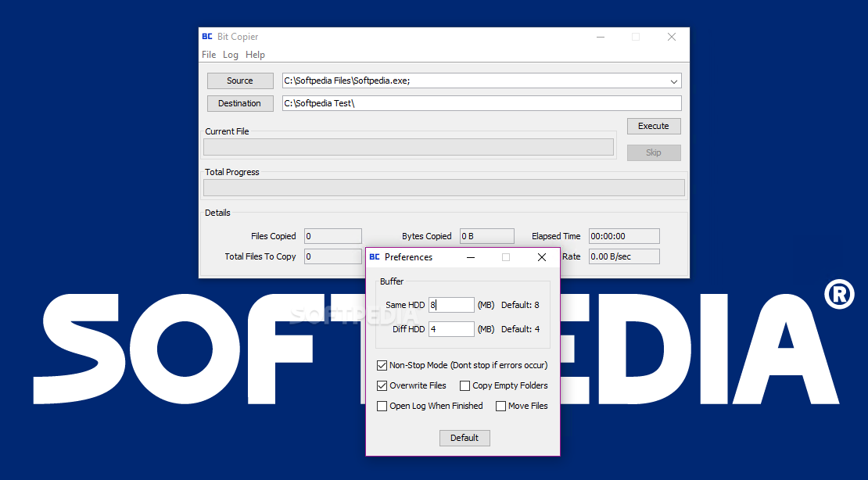Screen dimensions: 868x480
Task: Click the Source button
Action: (240, 81)
